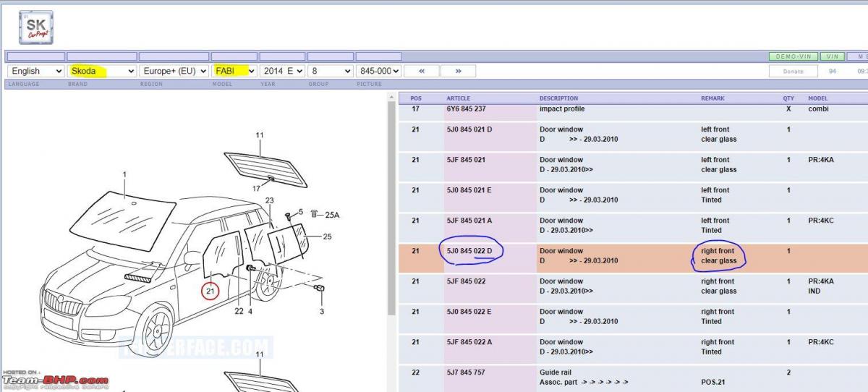Image resolution: width=868 pixels, height=392 pixels.
Task: Click part number 5 in the diagram
Action: (301, 213)
